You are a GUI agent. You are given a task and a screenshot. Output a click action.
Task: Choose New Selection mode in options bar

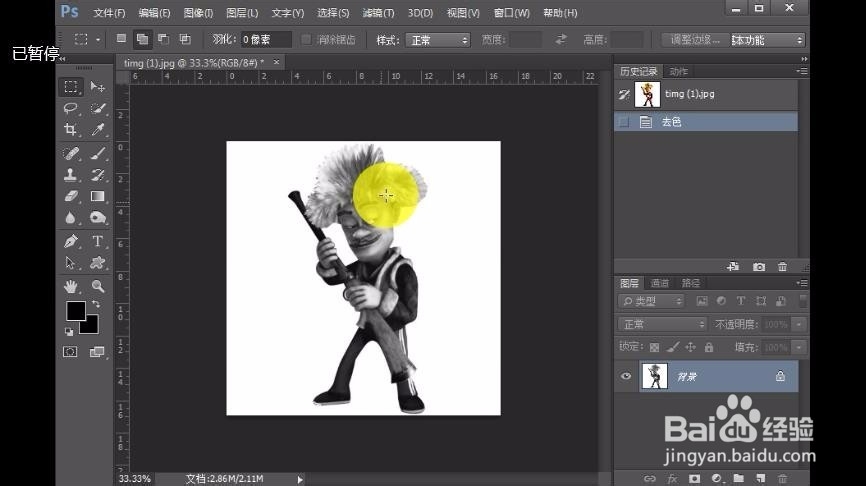(121, 39)
